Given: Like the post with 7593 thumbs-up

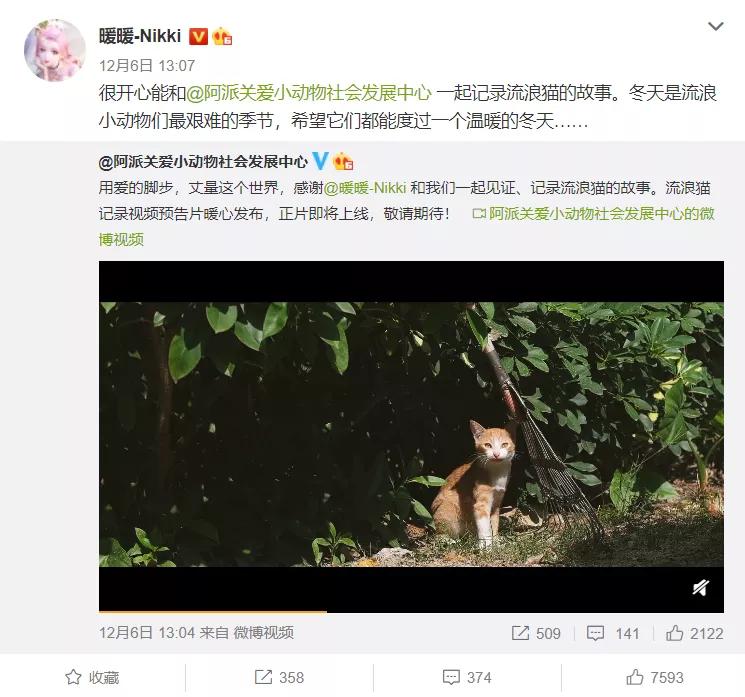Looking at the screenshot, I should click(655, 677).
